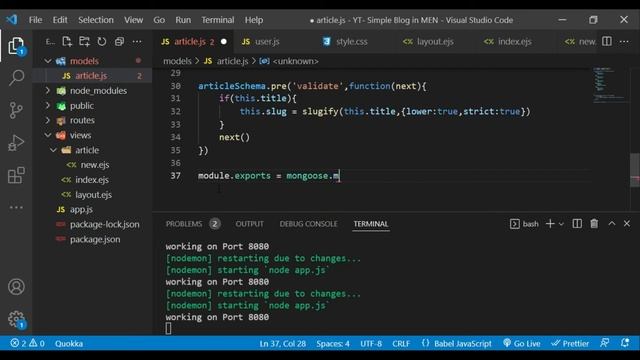The width and height of the screenshot is (640, 360).
Task: Click Quokka in status bar
Action: click(69, 343)
